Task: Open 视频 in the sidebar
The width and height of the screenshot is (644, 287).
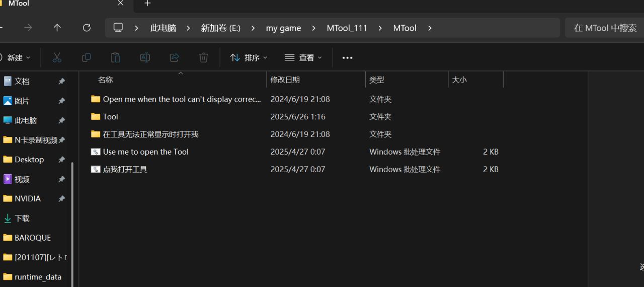Action: [x=22, y=179]
